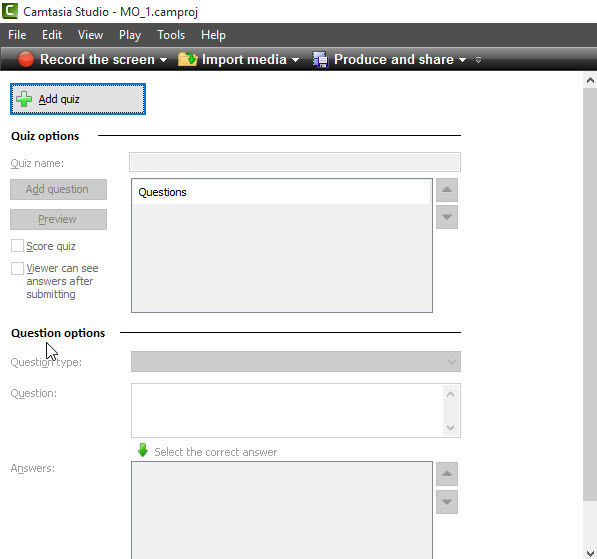Image resolution: width=597 pixels, height=559 pixels.
Task: Open toolbar customize overflow arrow
Action: point(479,60)
